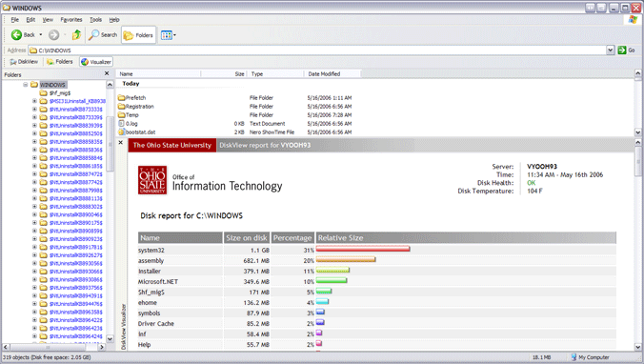
Task: Select $NtUninstallKB887472$ in folder tree
Action: click(76, 174)
